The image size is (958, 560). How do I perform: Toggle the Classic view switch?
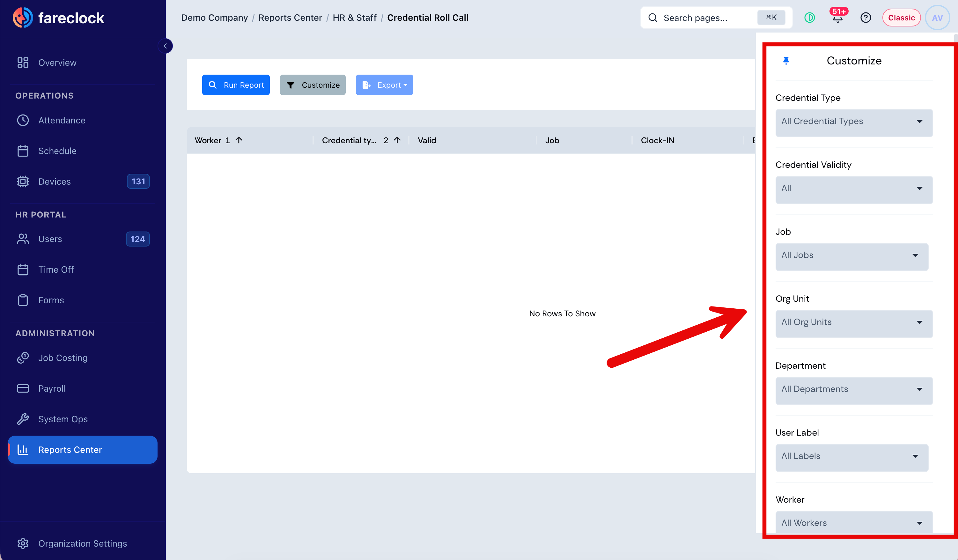901,18
